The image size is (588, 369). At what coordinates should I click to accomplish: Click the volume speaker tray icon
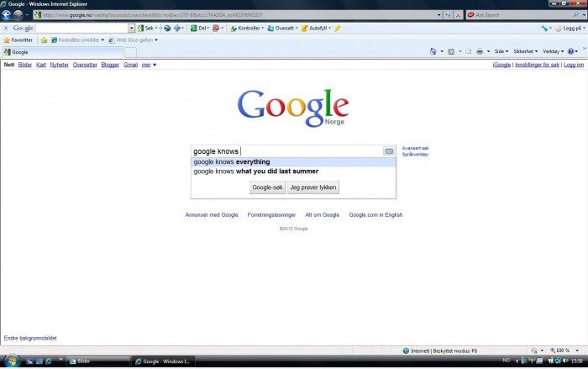[x=565, y=361]
